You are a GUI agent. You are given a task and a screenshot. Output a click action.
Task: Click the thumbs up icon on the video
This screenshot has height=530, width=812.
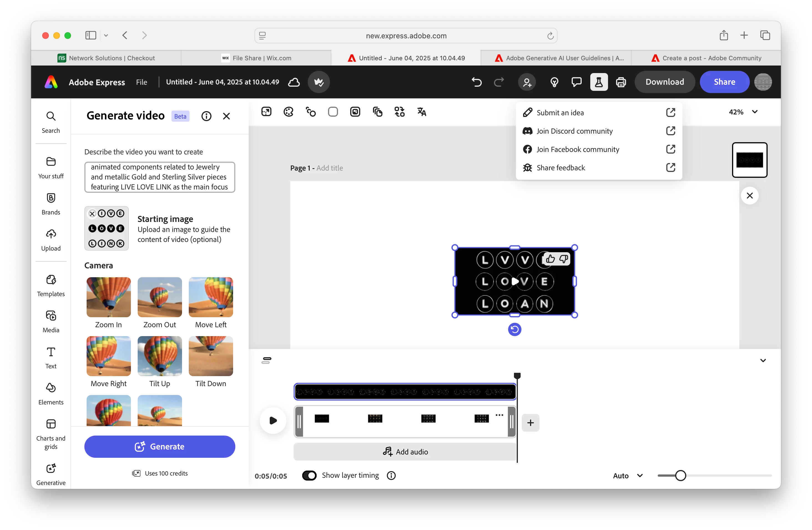click(x=550, y=259)
